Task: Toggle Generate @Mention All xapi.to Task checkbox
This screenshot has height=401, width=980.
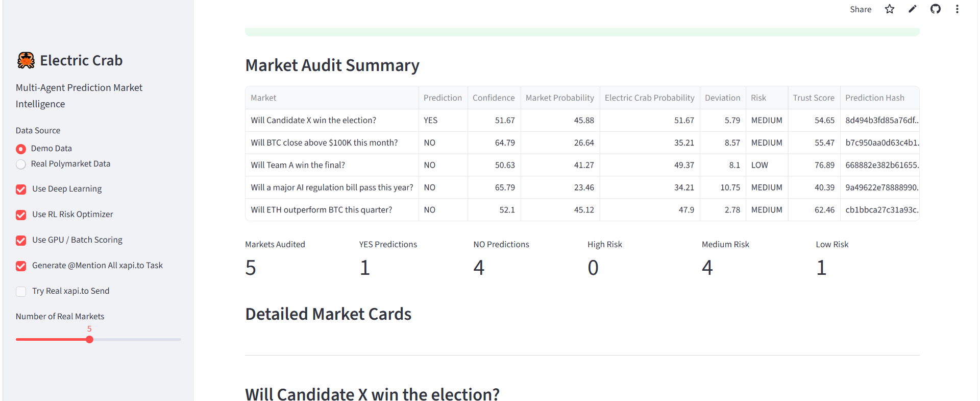Action: [21, 266]
